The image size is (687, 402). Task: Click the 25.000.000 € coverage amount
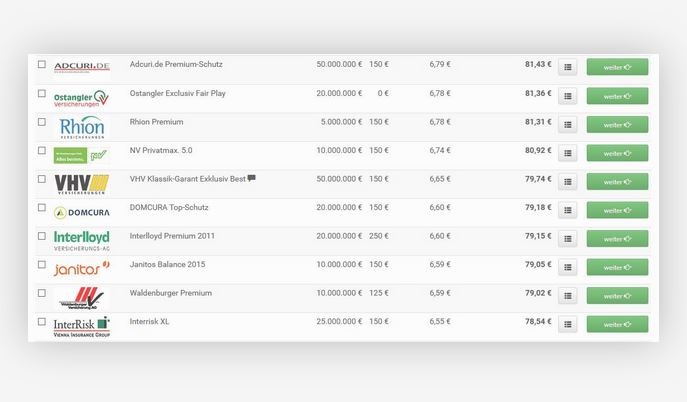339,321
